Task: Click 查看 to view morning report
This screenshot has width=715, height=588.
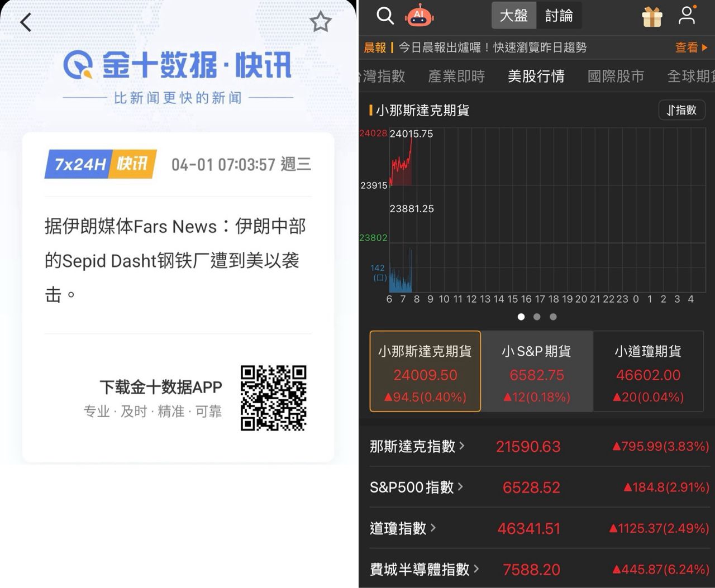Action: click(691, 47)
